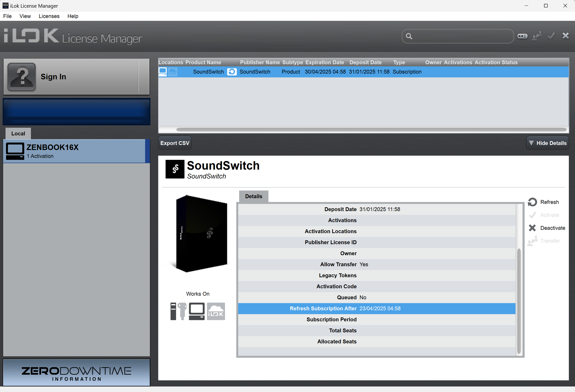This screenshot has width=575, height=392.
Task: Click the Sign In question-mark user icon
Action: [22, 77]
